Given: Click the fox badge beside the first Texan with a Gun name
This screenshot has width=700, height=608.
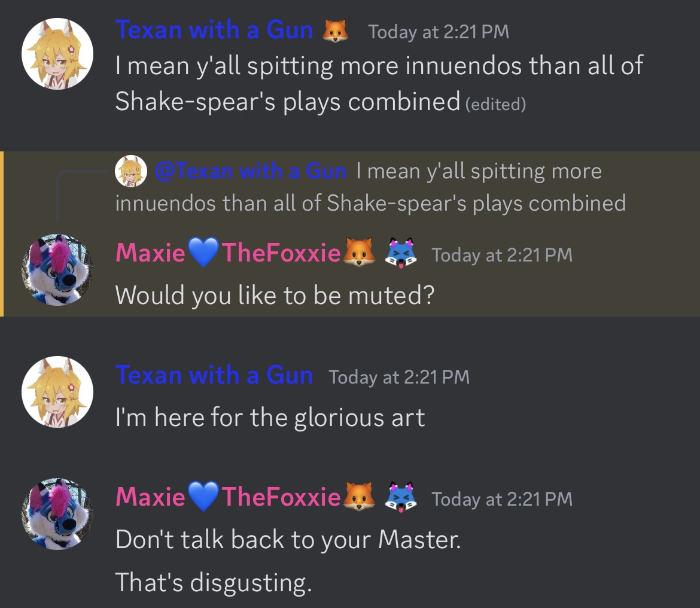Looking at the screenshot, I should pos(336,31).
